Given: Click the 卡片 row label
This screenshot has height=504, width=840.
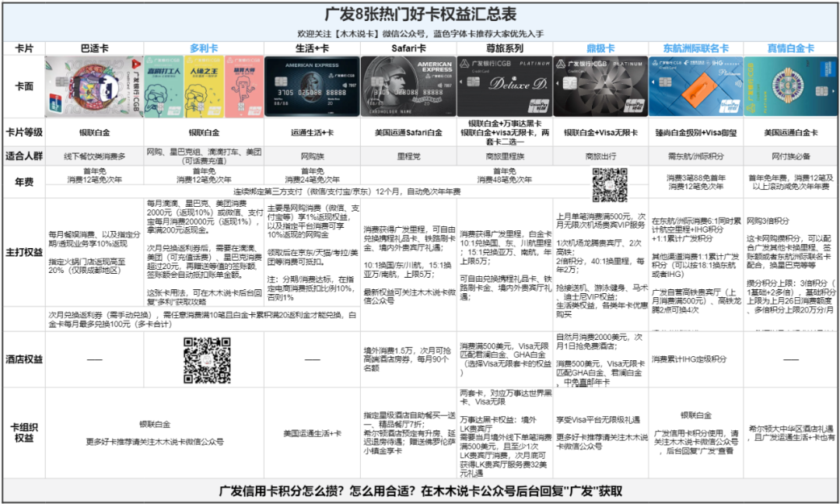Looking at the screenshot, I should [x=24, y=48].
